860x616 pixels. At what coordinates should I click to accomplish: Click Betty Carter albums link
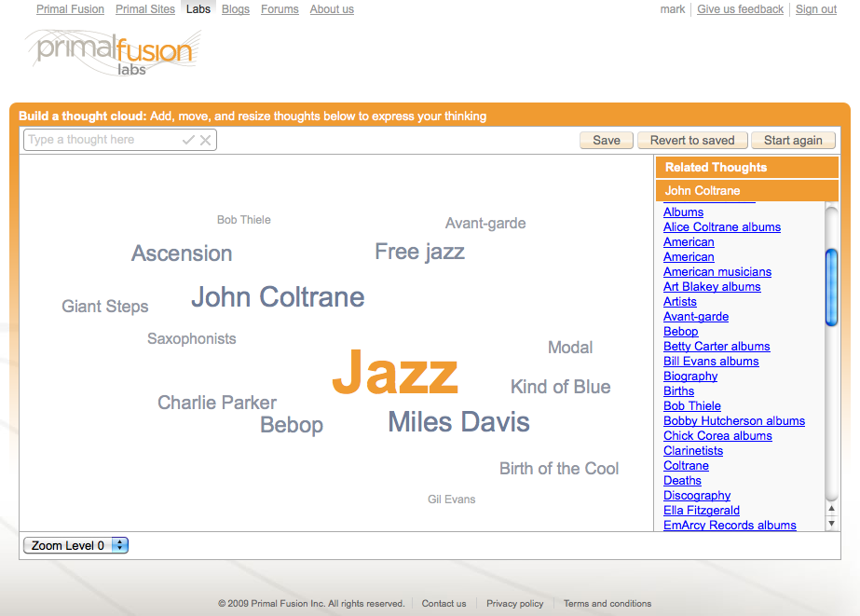[717, 347]
